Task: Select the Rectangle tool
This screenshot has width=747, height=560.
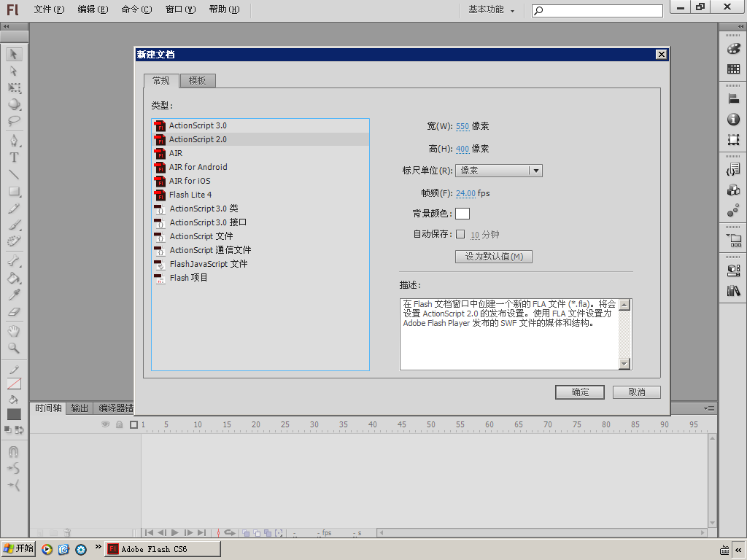Action: pyautogui.click(x=14, y=192)
